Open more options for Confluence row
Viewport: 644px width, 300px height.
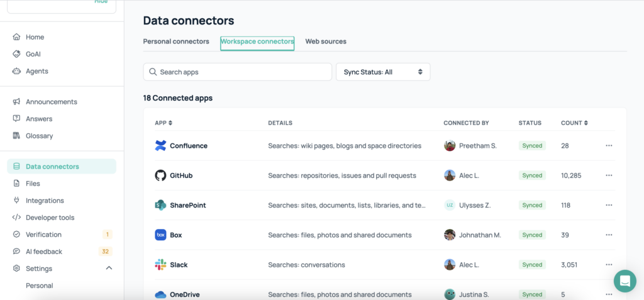609,145
